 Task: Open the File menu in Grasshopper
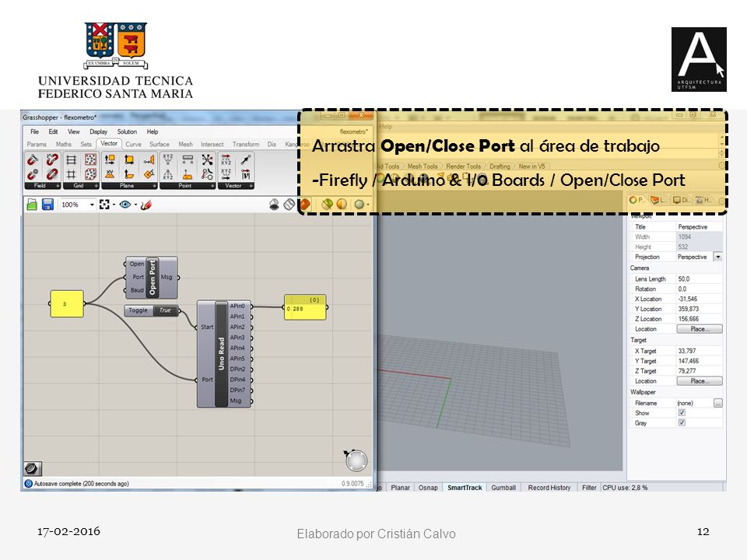(35, 132)
